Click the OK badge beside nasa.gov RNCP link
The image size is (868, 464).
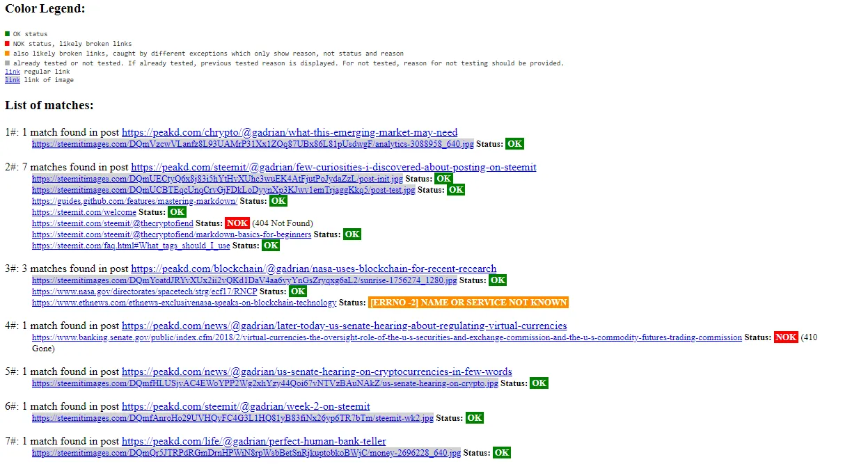point(298,291)
